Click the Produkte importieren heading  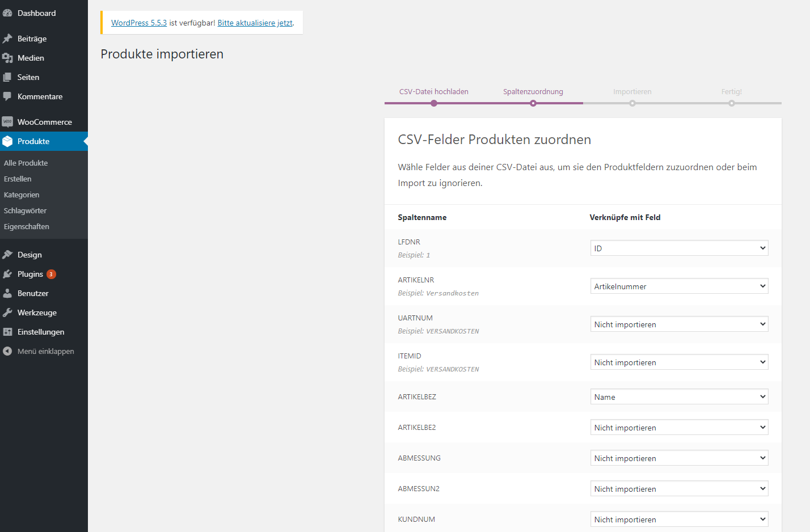(x=162, y=54)
